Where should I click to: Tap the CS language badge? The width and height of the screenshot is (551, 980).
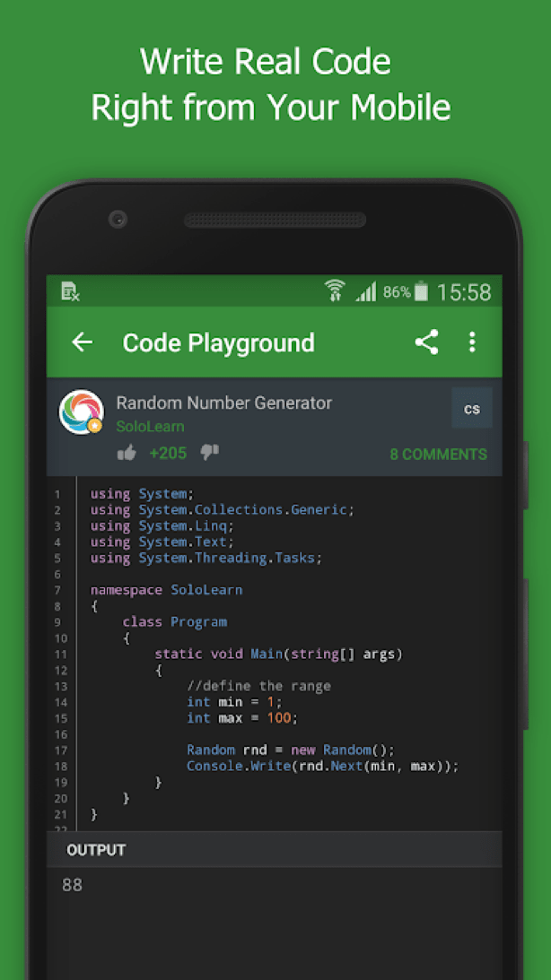point(472,408)
